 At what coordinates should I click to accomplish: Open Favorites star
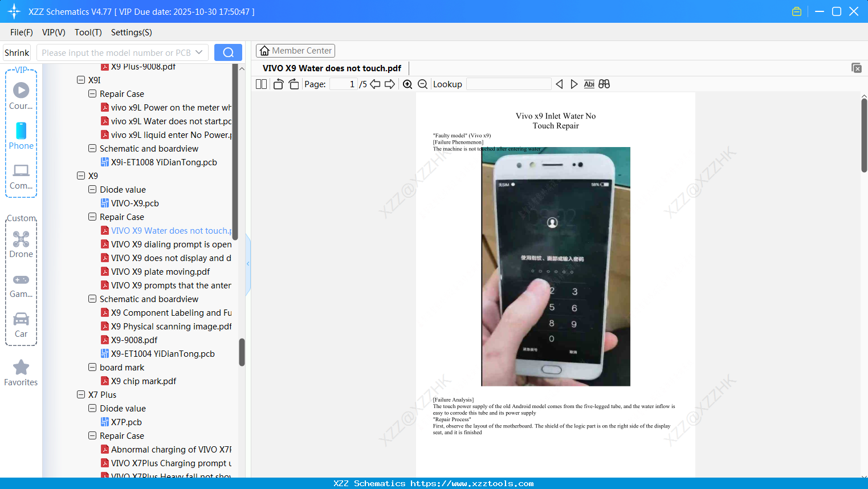[x=21, y=373]
